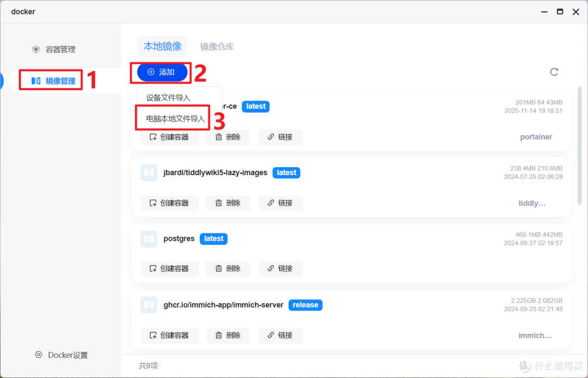588x378 pixels.
Task: Click the latest tag on the -ce image
Action: pyautogui.click(x=255, y=107)
